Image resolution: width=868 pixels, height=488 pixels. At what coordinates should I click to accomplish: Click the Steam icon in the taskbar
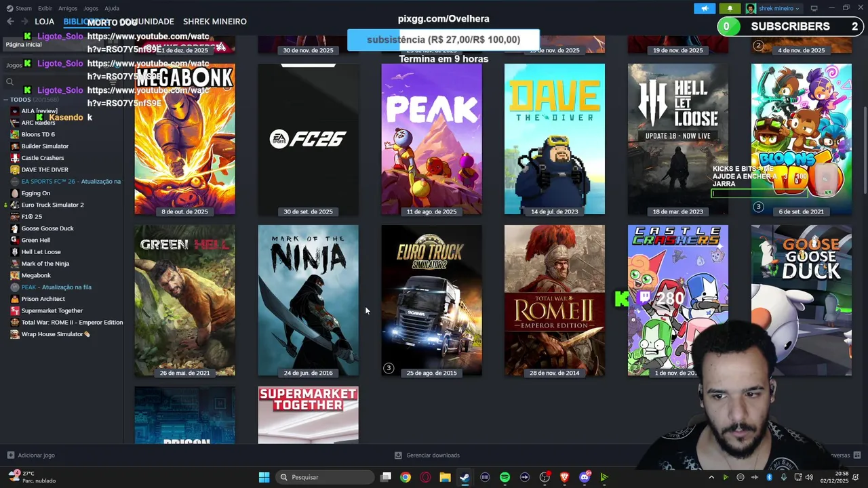pos(465,477)
